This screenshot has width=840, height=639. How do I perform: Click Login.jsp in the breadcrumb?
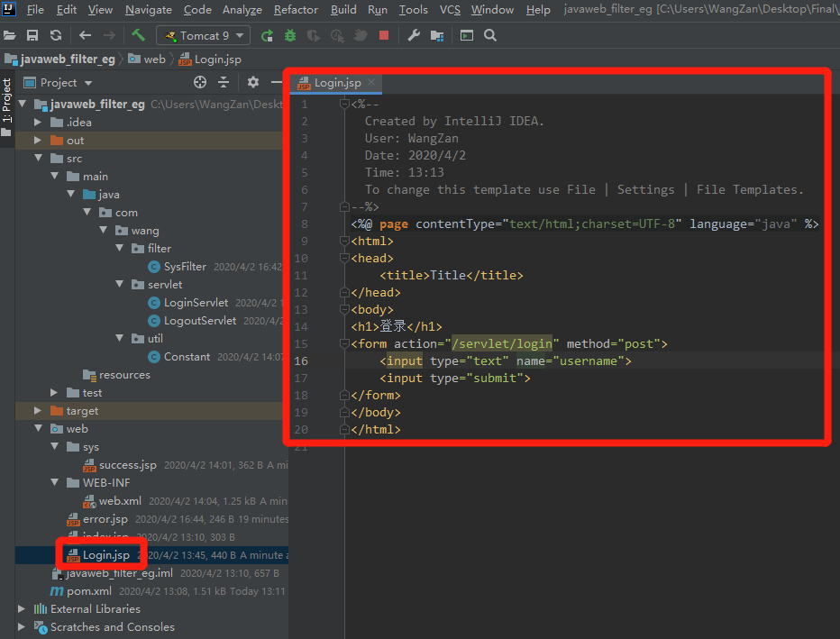coord(210,59)
